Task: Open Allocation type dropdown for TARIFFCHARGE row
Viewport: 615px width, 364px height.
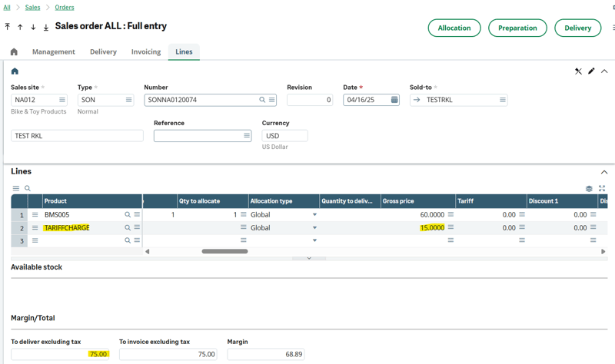Action: point(314,228)
